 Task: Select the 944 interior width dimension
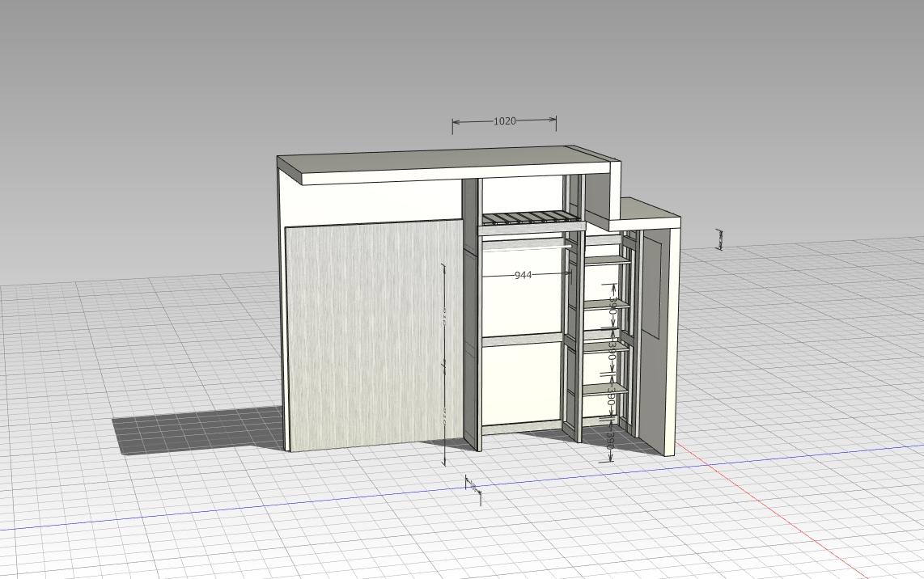point(523,275)
